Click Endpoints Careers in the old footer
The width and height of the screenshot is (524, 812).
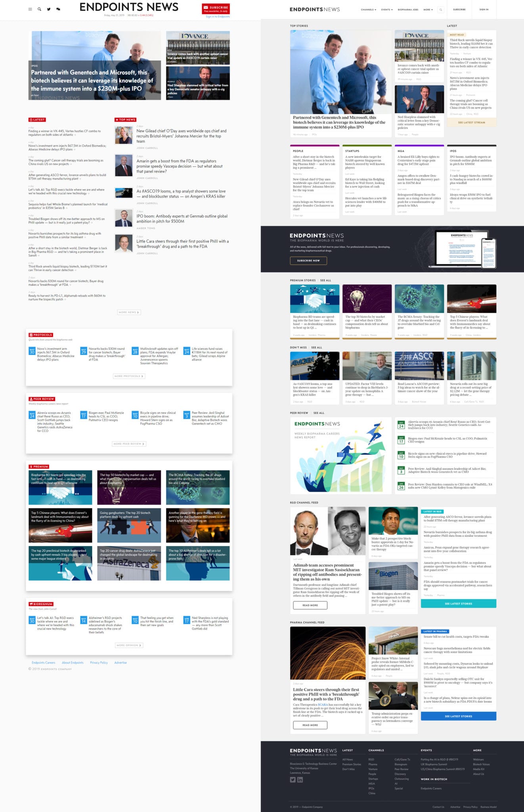pyautogui.click(x=44, y=663)
